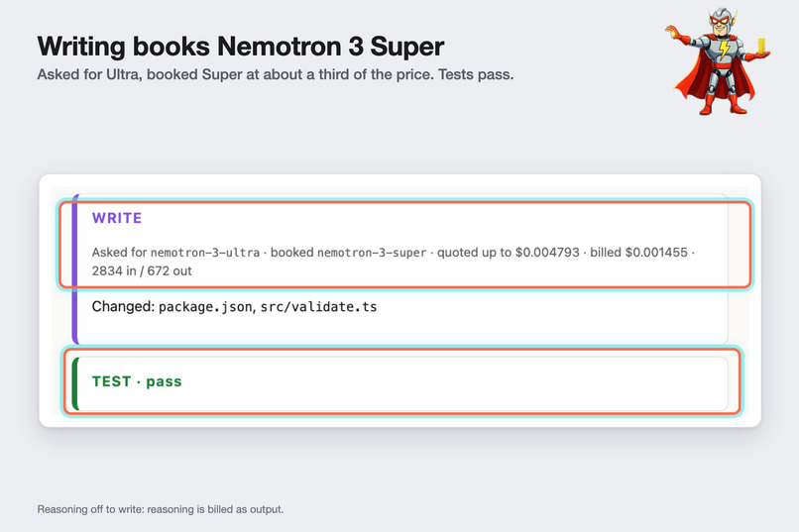Click the 'Changed:' label
This screenshot has width=799, height=532.
pos(123,306)
